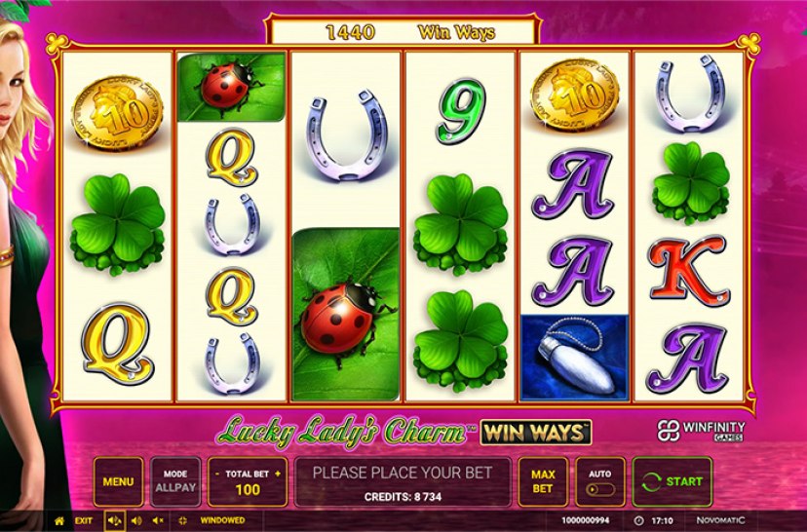Screen dimensions: 807x532
Task: Select the sound with music icon
Action: click(x=114, y=520)
